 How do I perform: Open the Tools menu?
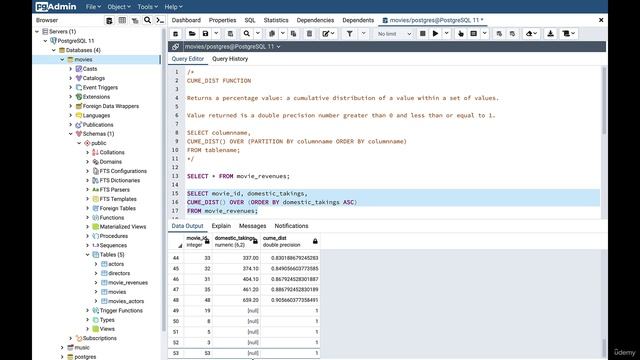click(x=147, y=7)
